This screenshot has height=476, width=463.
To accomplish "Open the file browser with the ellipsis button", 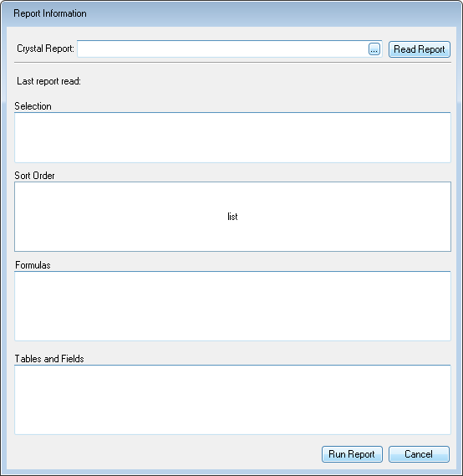I will coord(374,49).
